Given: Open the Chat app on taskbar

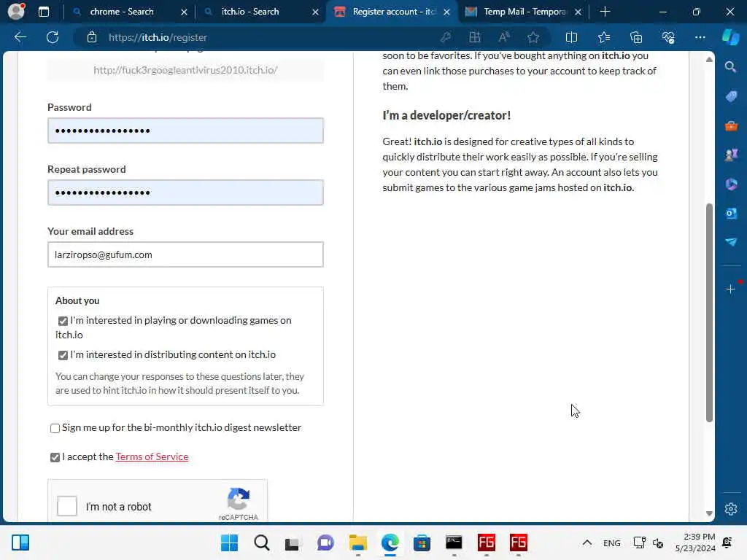Looking at the screenshot, I should (x=325, y=542).
